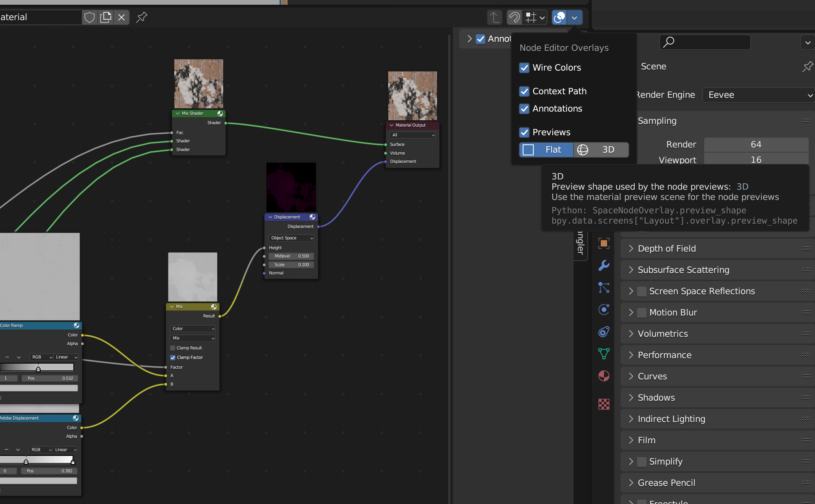Screen dimensions: 815x504
Task: Toggle the pin icon in the node editor header
Action: click(142, 17)
